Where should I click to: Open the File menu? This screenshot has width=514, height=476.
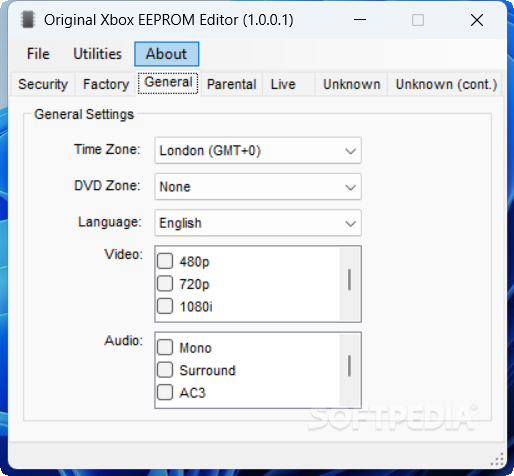pyautogui.click(x=38, y=54)
